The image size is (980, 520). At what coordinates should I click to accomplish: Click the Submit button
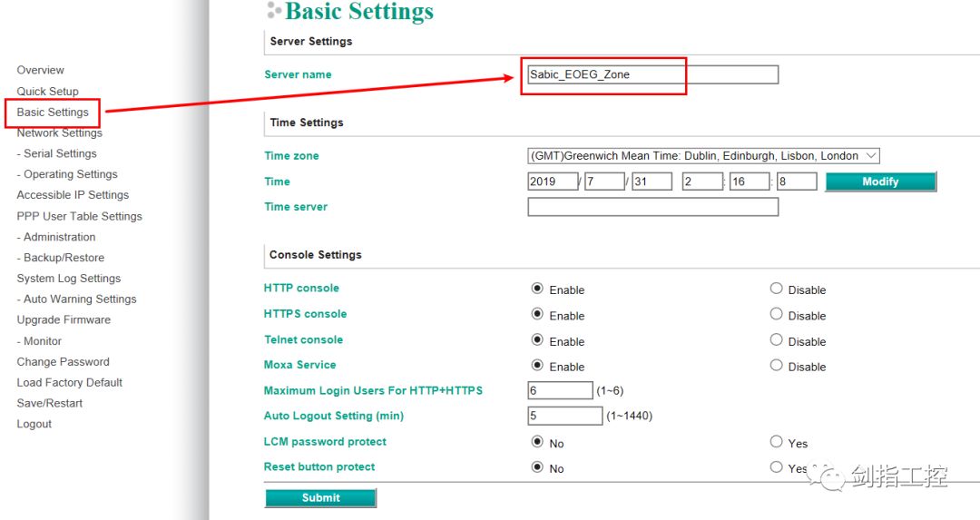point(320,497)
